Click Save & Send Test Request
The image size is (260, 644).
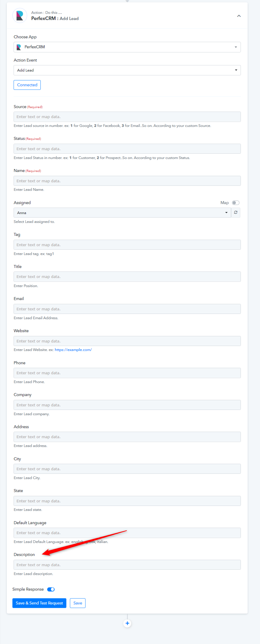click(x=39, y=603)
